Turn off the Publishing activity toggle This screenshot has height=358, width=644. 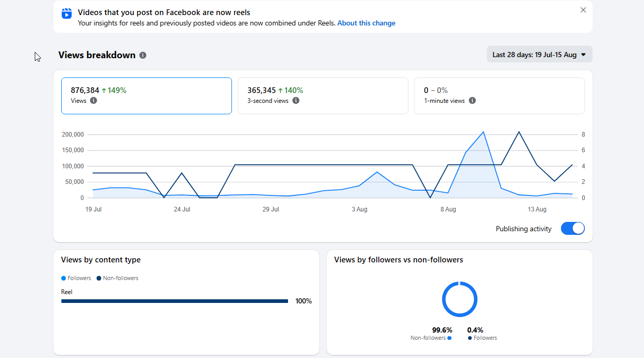coord(573,229)
